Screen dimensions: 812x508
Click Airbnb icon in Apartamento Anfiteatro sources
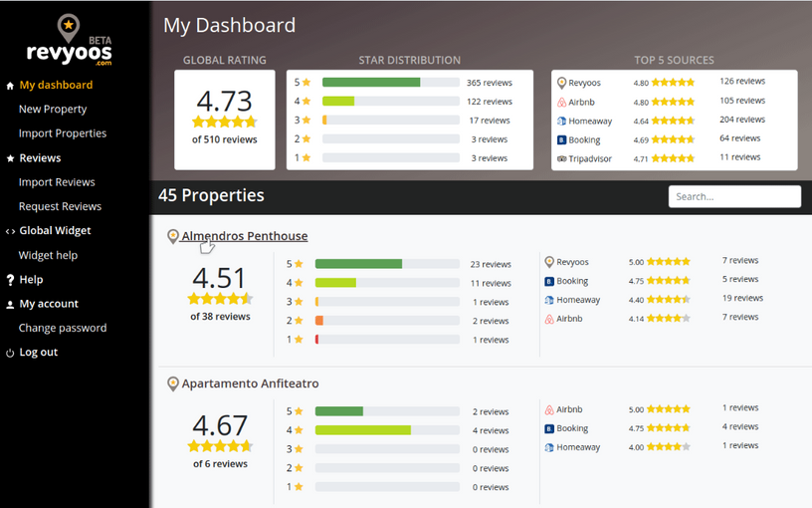[549, 410]
